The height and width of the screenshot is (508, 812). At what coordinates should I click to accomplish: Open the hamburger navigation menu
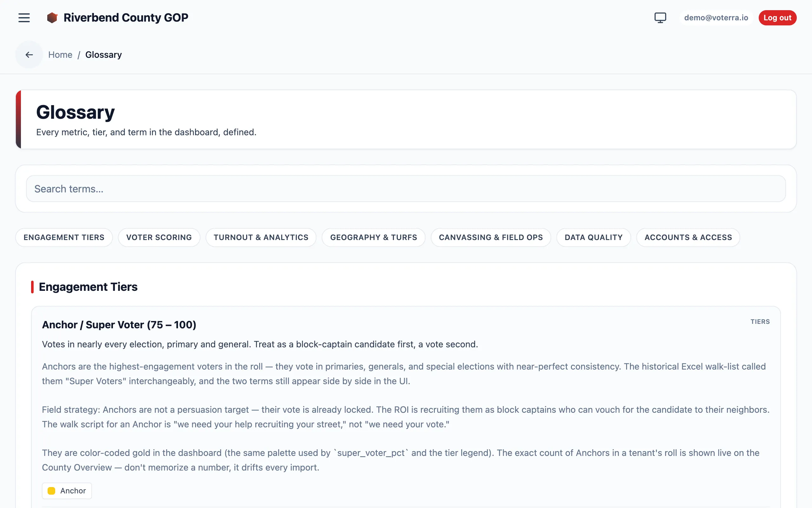coord(24,18)
